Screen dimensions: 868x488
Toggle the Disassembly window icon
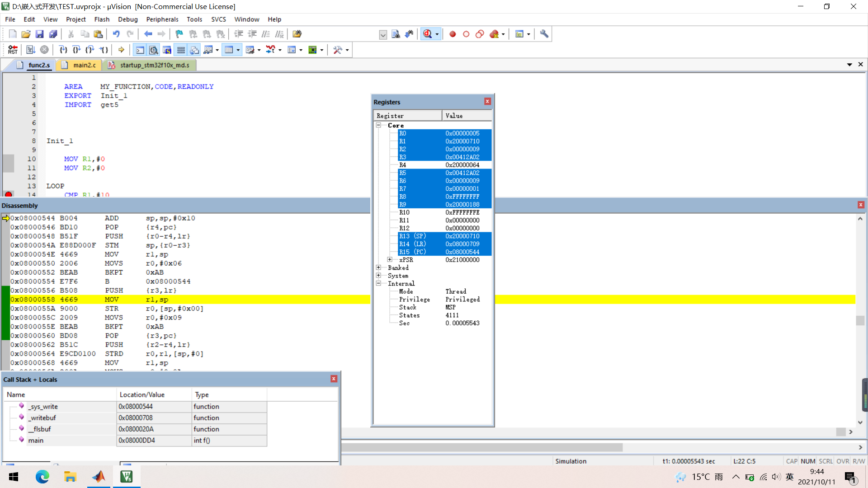pos(154,50)
